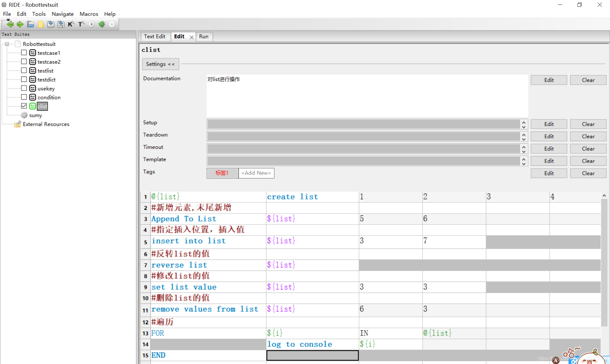The width and height of the screenshot is (610, 364).
Task: Click Clear button next to Tags
Action: pyautogui.click(x=588, y=173)
